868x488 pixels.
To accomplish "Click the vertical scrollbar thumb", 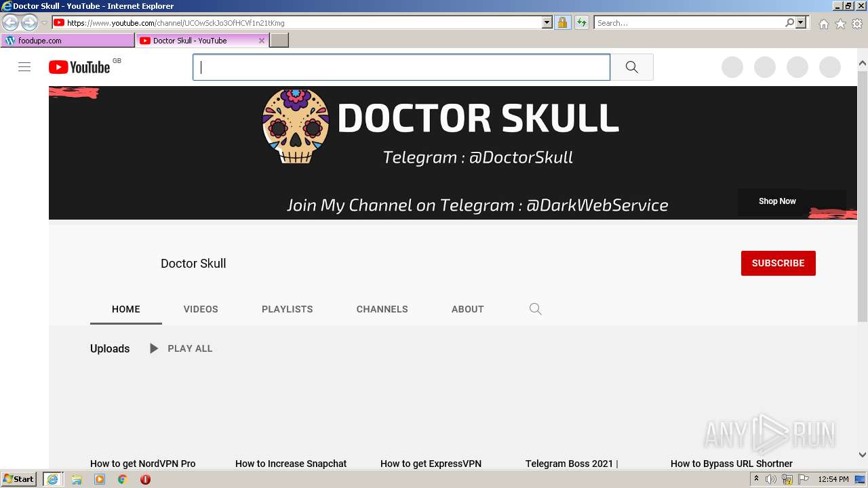I will coord(862,197).
